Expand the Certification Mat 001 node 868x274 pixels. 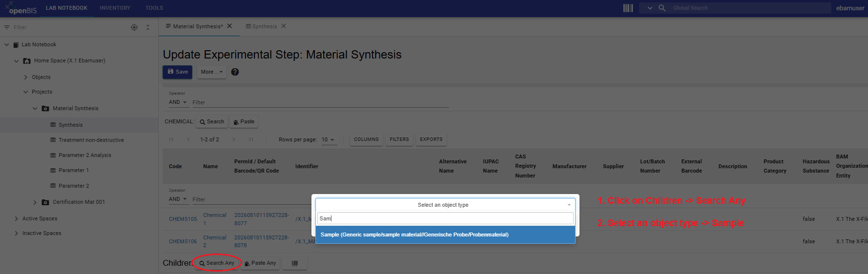[35, 202]
